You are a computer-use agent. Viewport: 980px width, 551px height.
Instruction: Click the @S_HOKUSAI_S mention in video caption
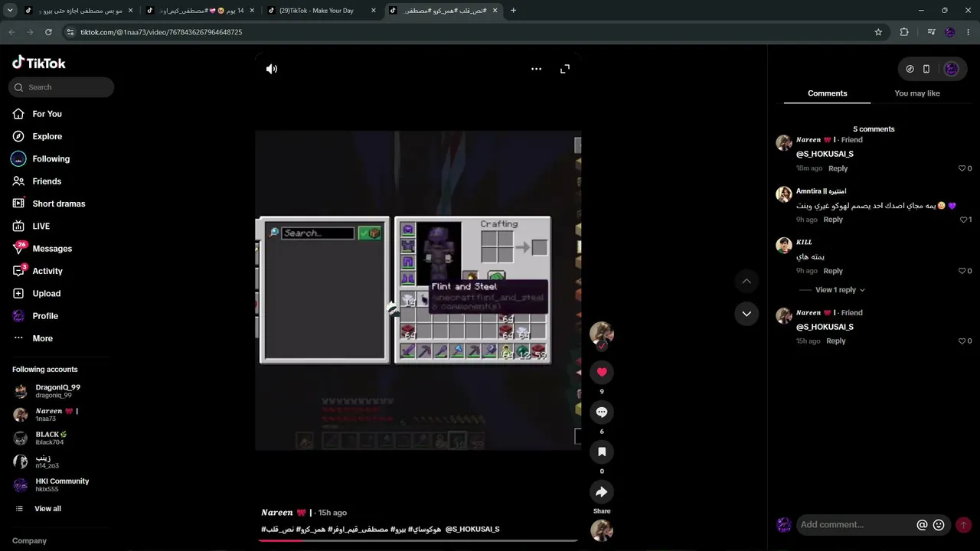pyautogui.click(x=472, y=530)
